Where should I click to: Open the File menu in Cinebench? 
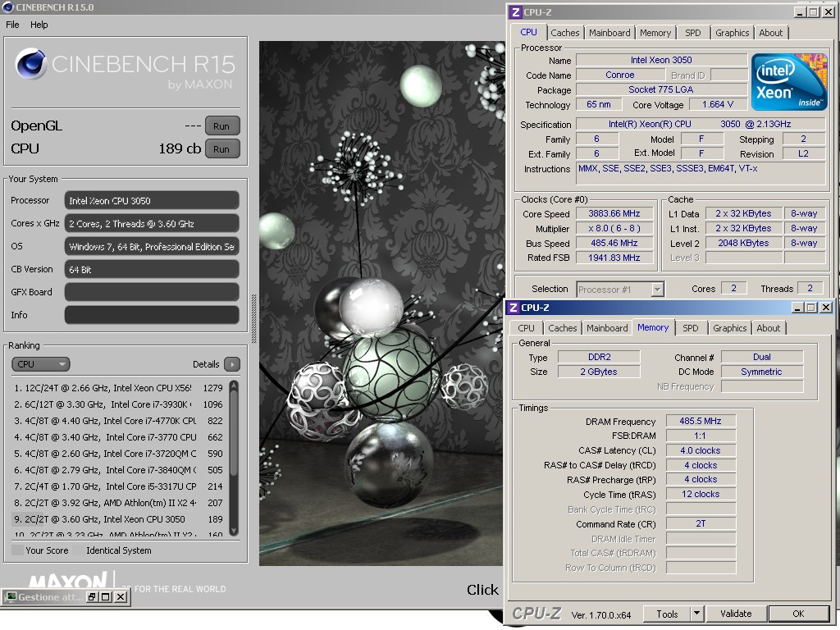12,25
